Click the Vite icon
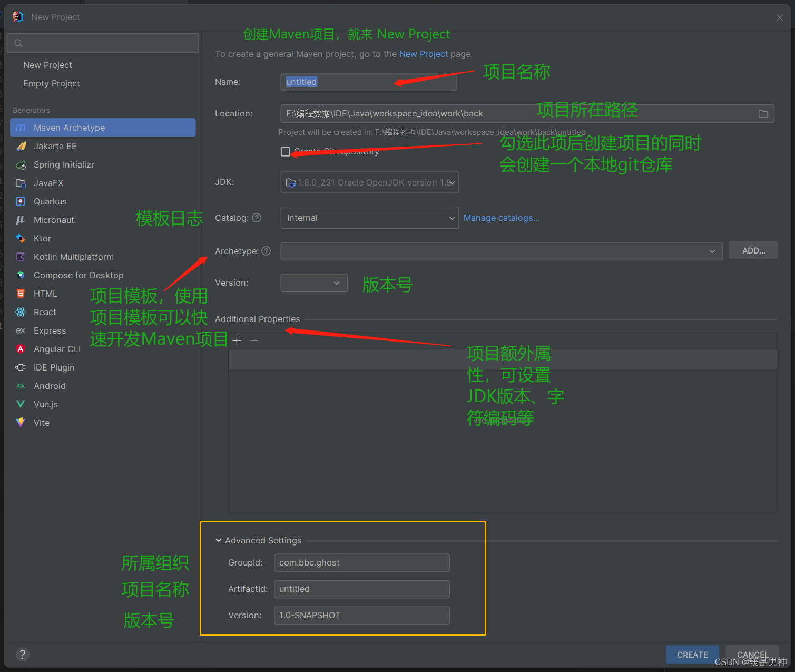The width and height of the screenshot is (795, 672). pos(21,423)
